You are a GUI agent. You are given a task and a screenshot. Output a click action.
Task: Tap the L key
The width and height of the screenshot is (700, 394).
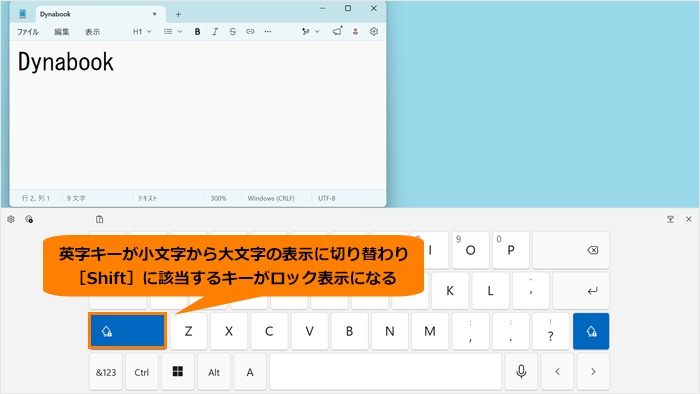(x=490, y=291)
